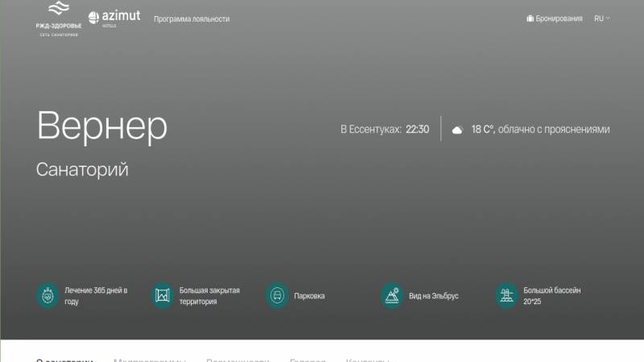Go to the Возможности tab
The image size is (644, 362).
tap(237, 359)
